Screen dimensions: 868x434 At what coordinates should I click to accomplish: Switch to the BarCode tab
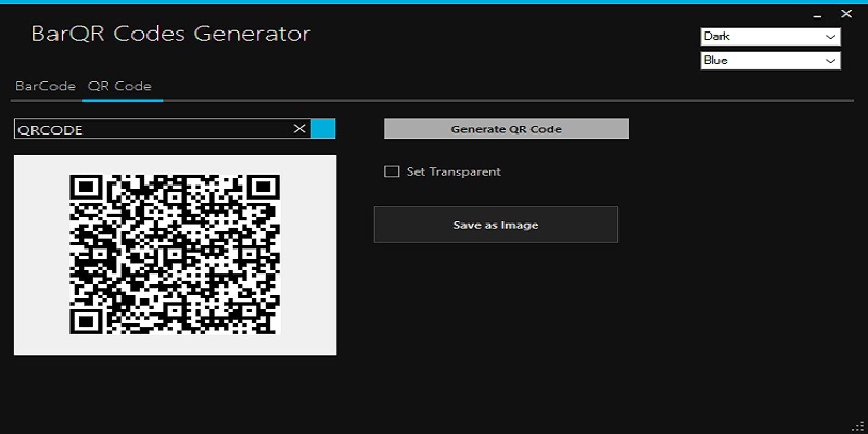click(x=46, y=86)
